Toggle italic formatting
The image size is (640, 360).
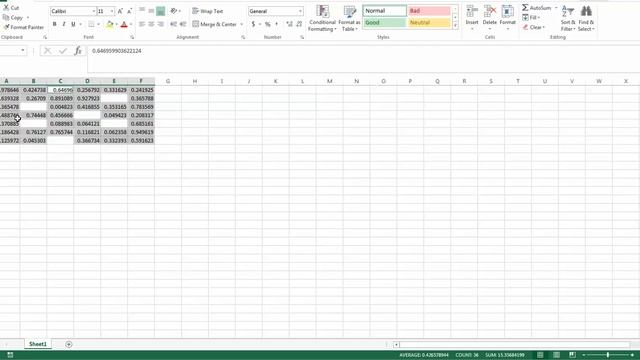coord(64,24)
